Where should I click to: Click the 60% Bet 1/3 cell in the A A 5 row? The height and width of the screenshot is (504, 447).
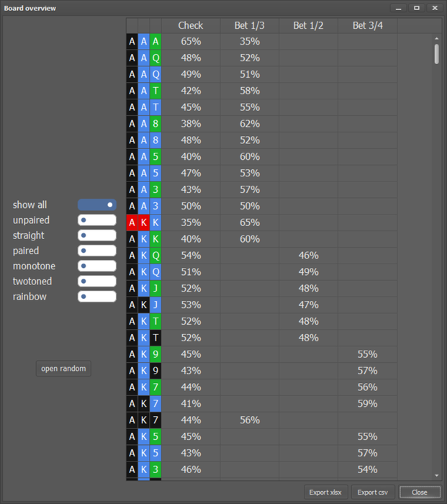[250, 156]
